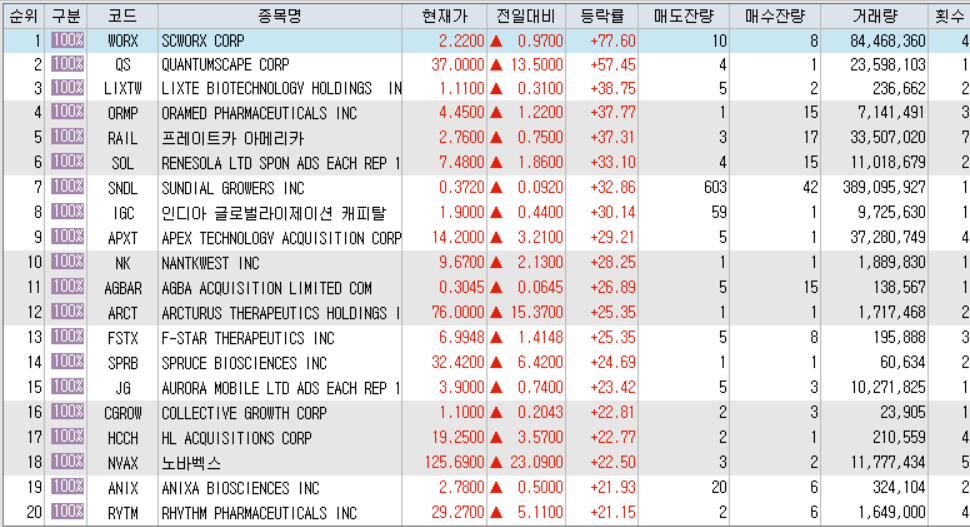Screen dimensions: 970x527
Task: Click the 100% badge in the SPRB row
Action: [67, 362]
